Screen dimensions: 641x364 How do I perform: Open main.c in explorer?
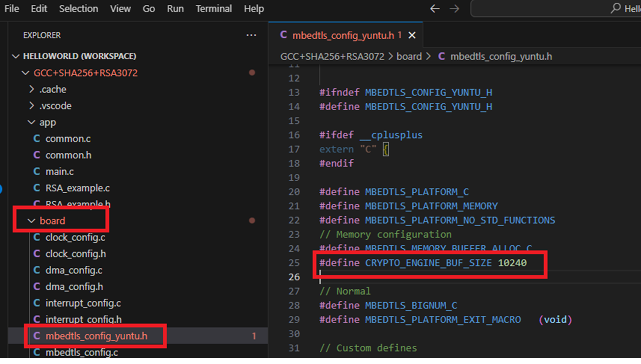pos(59,171)
